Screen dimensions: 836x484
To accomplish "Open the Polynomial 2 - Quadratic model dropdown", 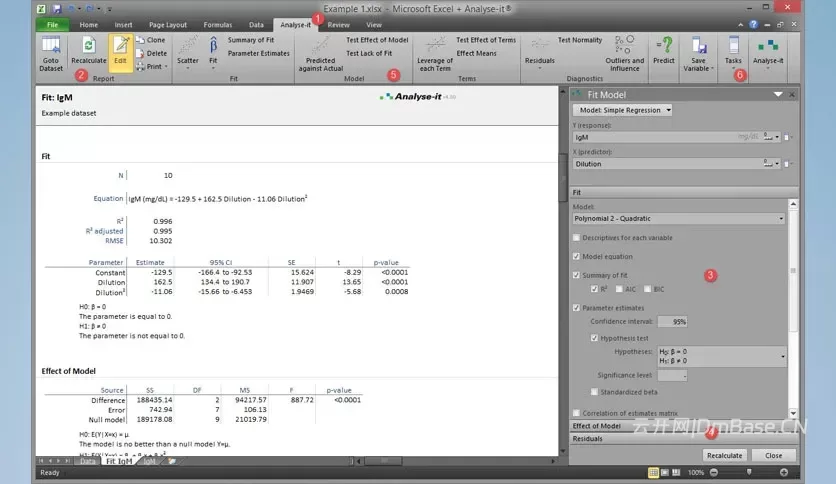I will pyautogui.click(x=679, y=219).
